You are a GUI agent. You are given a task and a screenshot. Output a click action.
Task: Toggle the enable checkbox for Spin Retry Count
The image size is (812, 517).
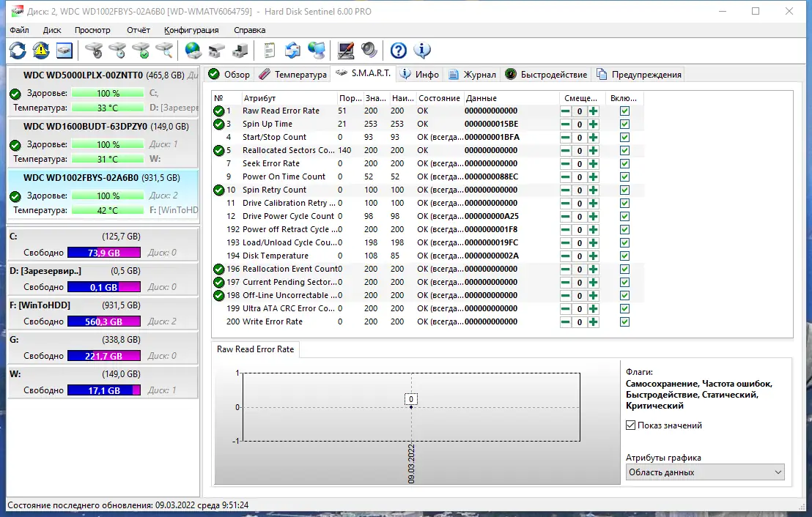624,190
